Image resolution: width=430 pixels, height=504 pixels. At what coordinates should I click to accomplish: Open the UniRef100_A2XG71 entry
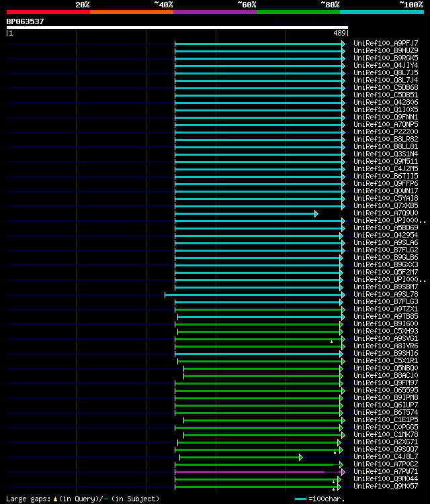tap(386, 442)
